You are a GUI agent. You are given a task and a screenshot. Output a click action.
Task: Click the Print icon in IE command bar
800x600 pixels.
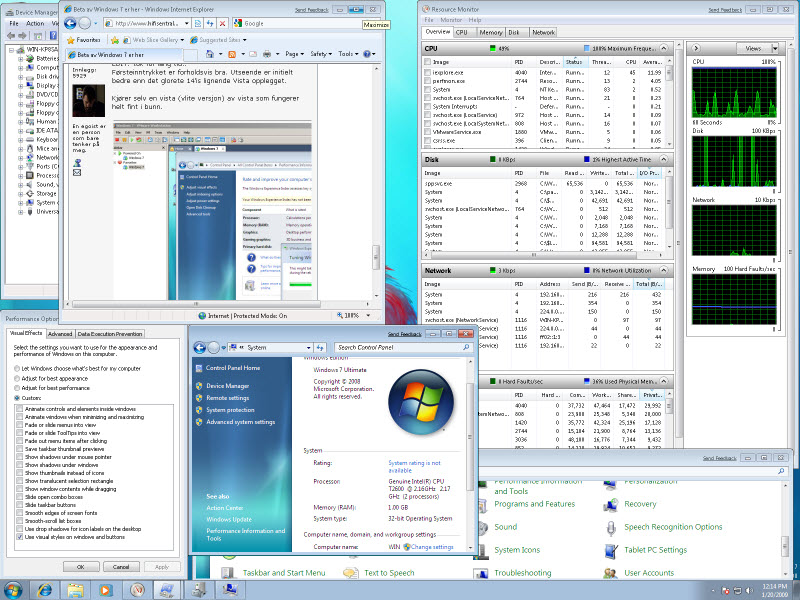[x=267, y=54]
